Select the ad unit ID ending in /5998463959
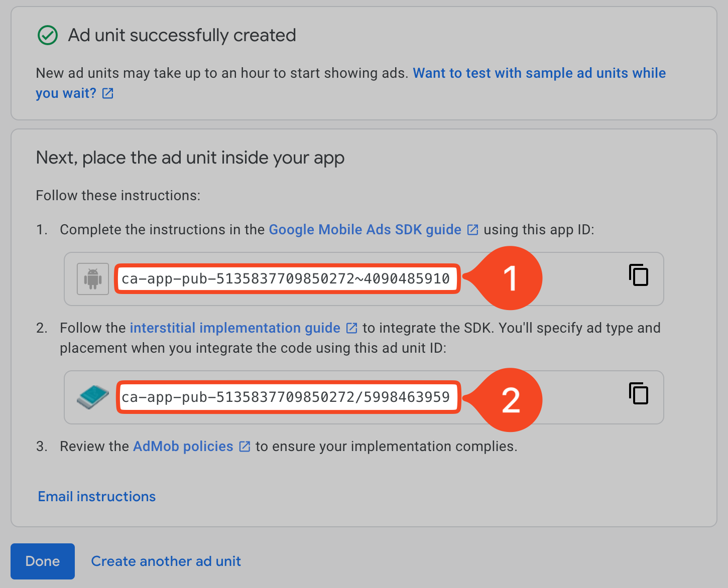Screen dimensions: 728x588 point(286,397)
